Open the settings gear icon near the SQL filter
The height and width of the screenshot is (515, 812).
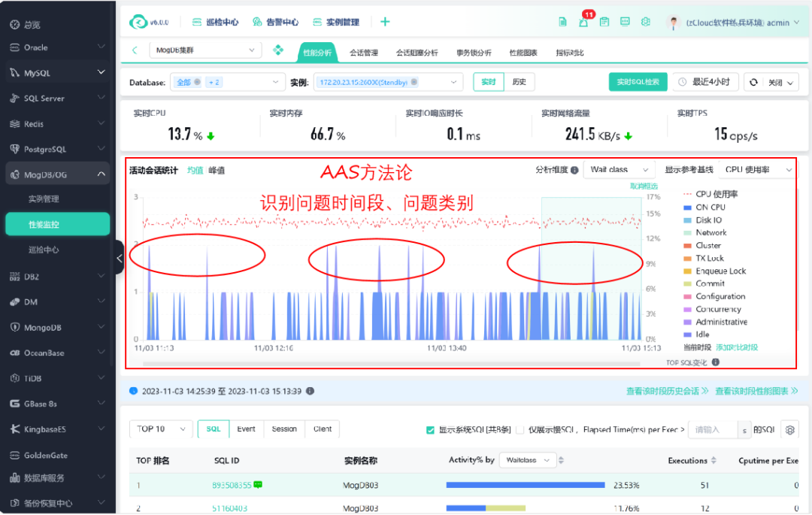789,429
